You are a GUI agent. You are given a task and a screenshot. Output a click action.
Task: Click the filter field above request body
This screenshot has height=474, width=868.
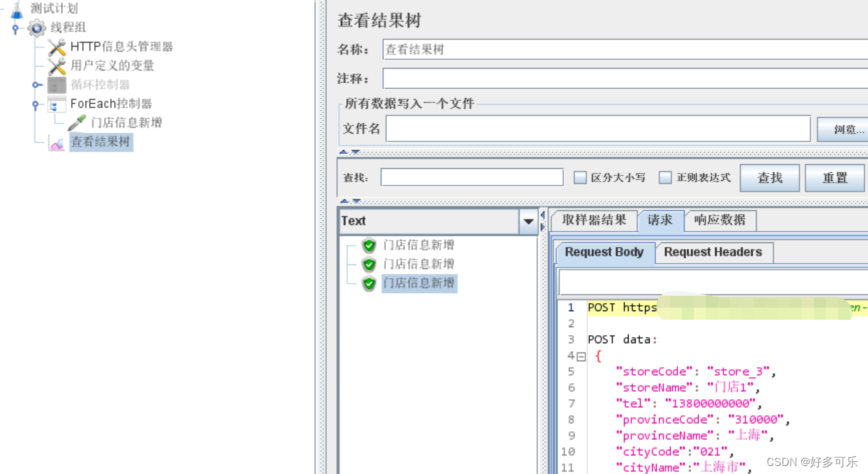point(713,282)
